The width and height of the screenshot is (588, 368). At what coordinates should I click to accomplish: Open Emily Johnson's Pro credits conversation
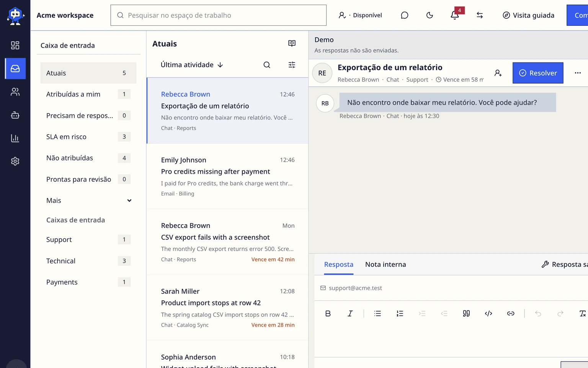(x=227, y=176)
